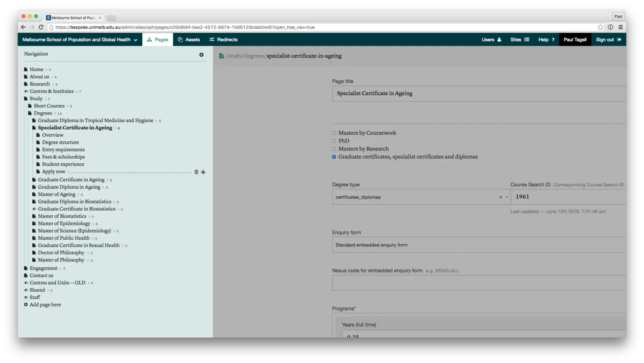Open the Chrome hamburger menu
The image size is (644, 363).
(621, 27)
